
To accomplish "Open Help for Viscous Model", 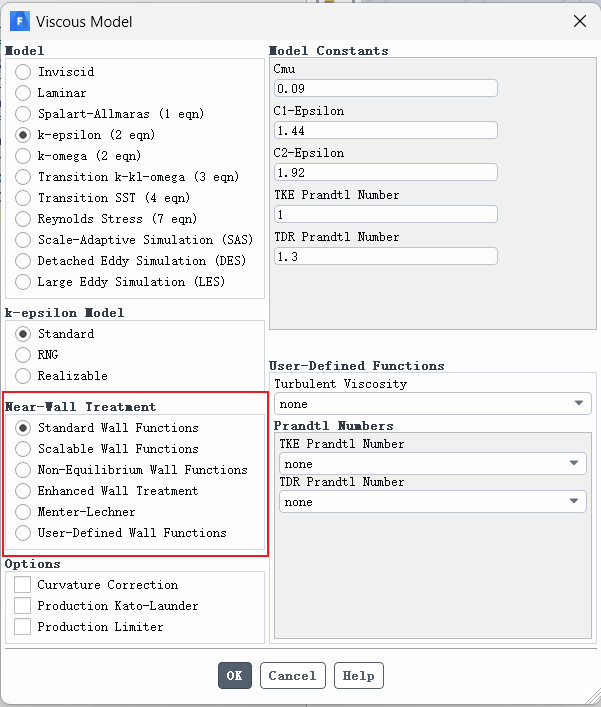I will tap(358, 675).
